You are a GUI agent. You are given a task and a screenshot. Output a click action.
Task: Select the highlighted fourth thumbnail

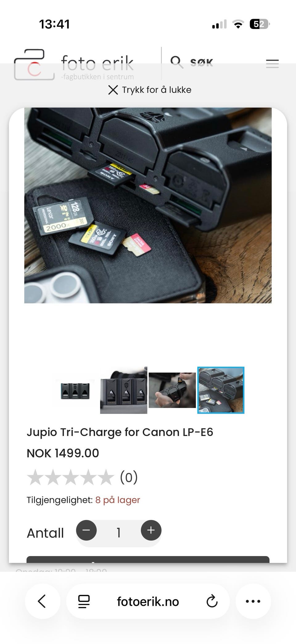(x=221, y=390)
